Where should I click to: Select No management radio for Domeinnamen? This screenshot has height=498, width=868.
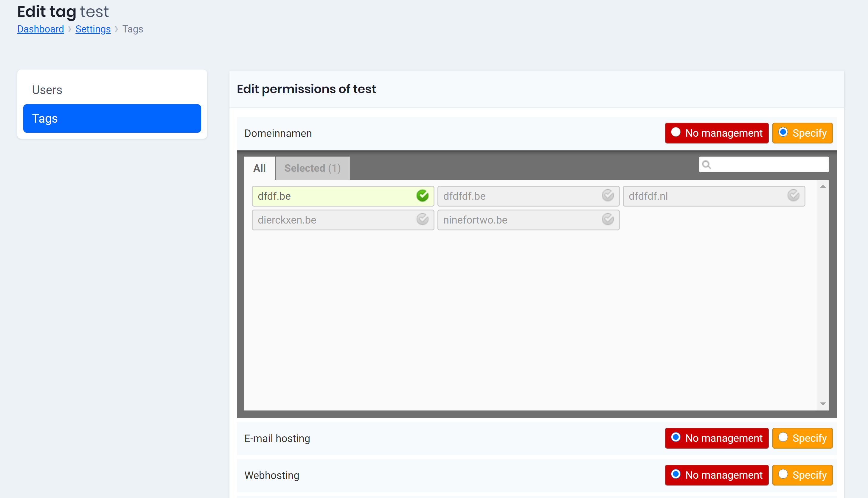(x=675, y=132)
